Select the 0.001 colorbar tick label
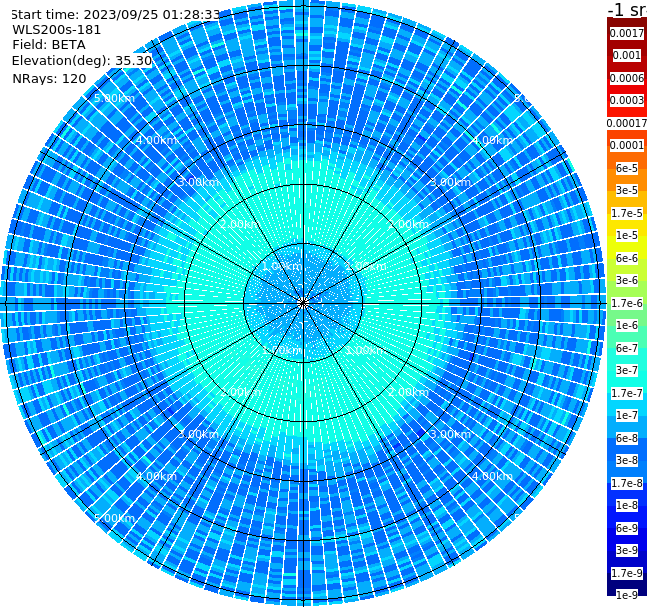 [x=627, y=55]
